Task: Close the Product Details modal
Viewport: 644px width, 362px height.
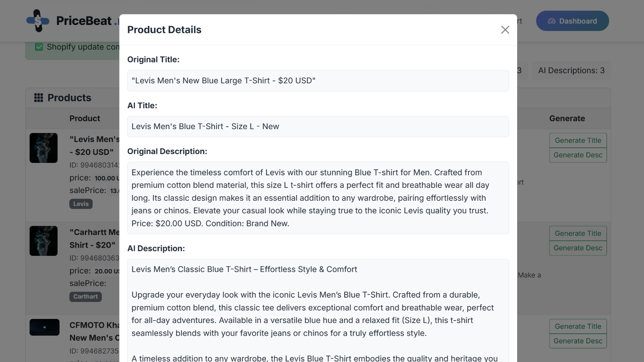Action: (x=505, y=30)
